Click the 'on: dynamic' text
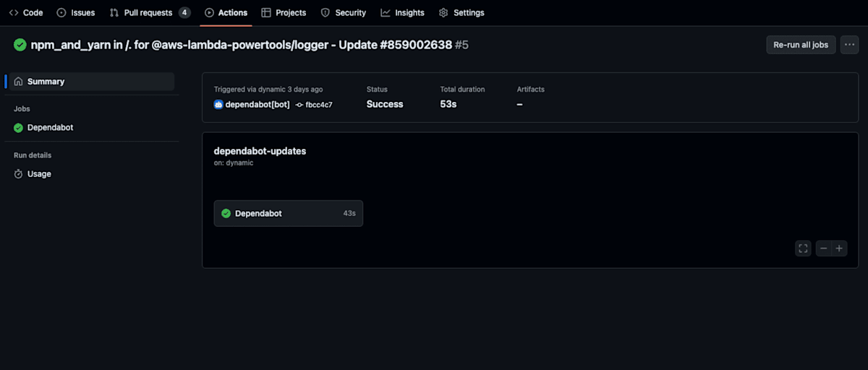Image resolution: width=868 pixels, height=370 pixels. coord(234,163)
